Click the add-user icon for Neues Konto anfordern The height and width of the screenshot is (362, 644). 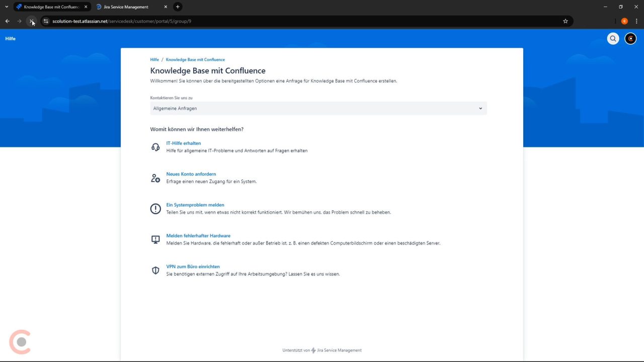point(155,178)
